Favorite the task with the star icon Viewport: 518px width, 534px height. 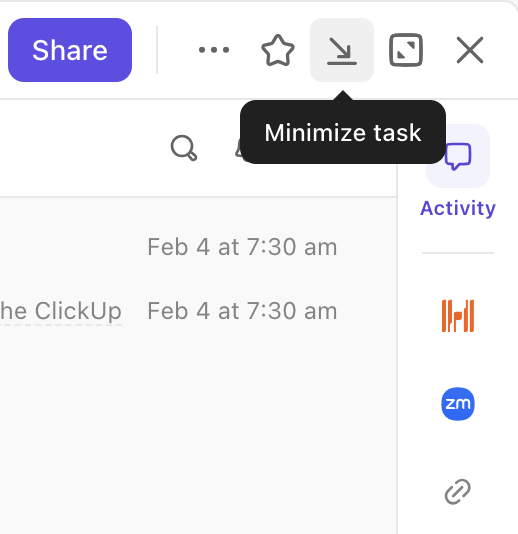(278, 50)
